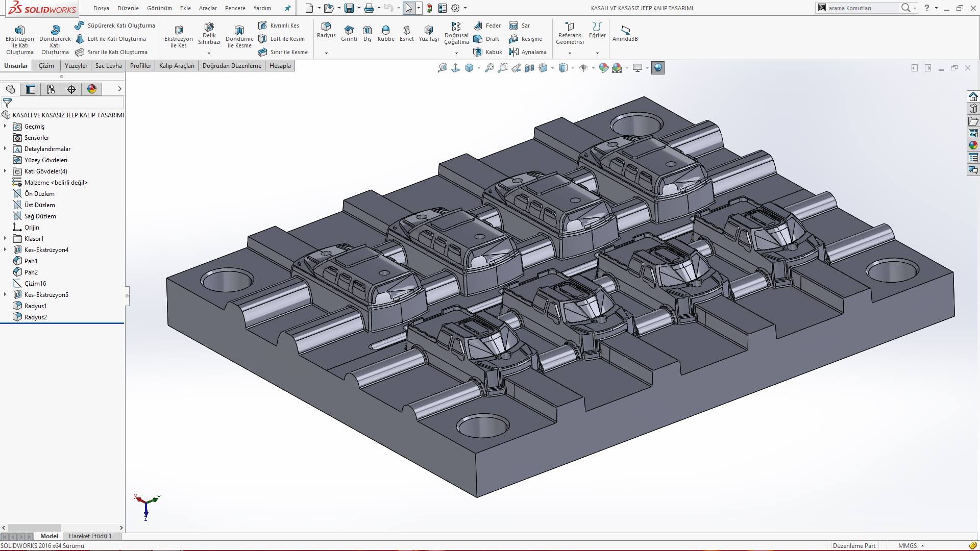Viewport: 980px width, 551px height.
Task: Open PropertyManager tab icon
Action: (x=31, y=89)
